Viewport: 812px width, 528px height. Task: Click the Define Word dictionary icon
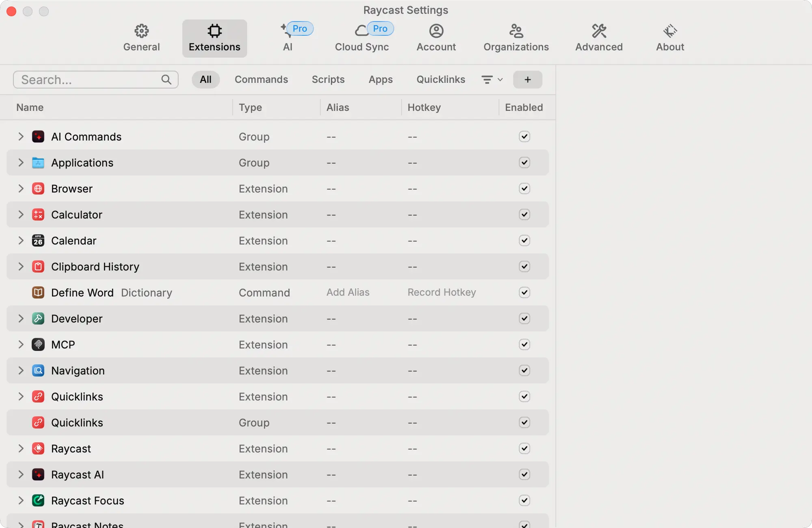point(38,292)
